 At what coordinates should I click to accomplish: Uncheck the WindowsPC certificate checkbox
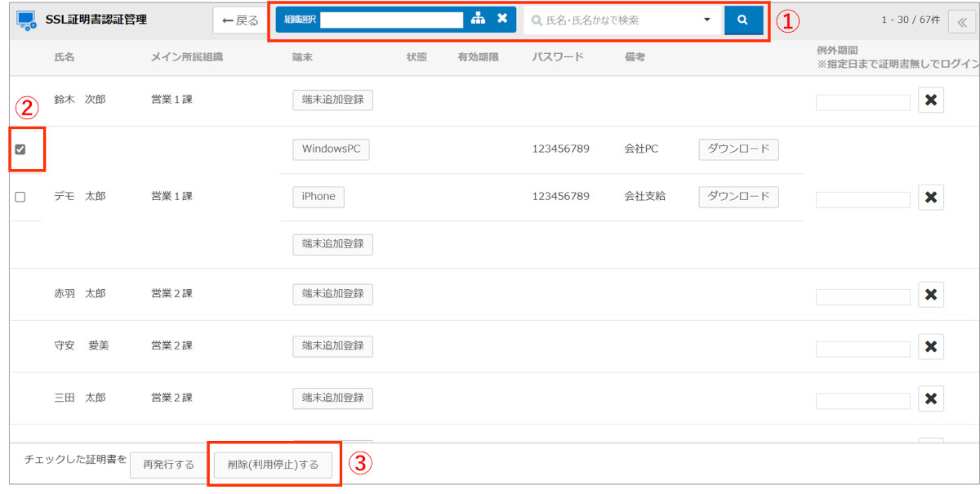click(x=20, y=149)
